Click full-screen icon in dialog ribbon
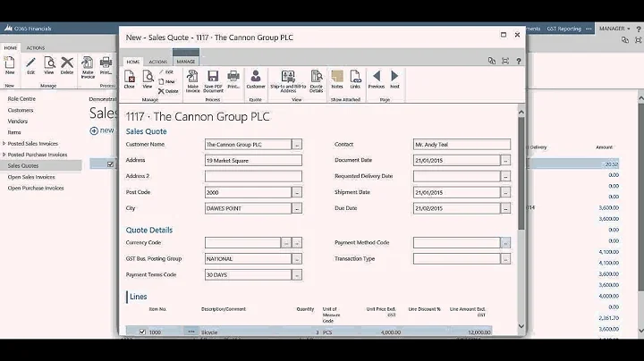Screen dimensions: 644x361 click(x=505, y=61)
